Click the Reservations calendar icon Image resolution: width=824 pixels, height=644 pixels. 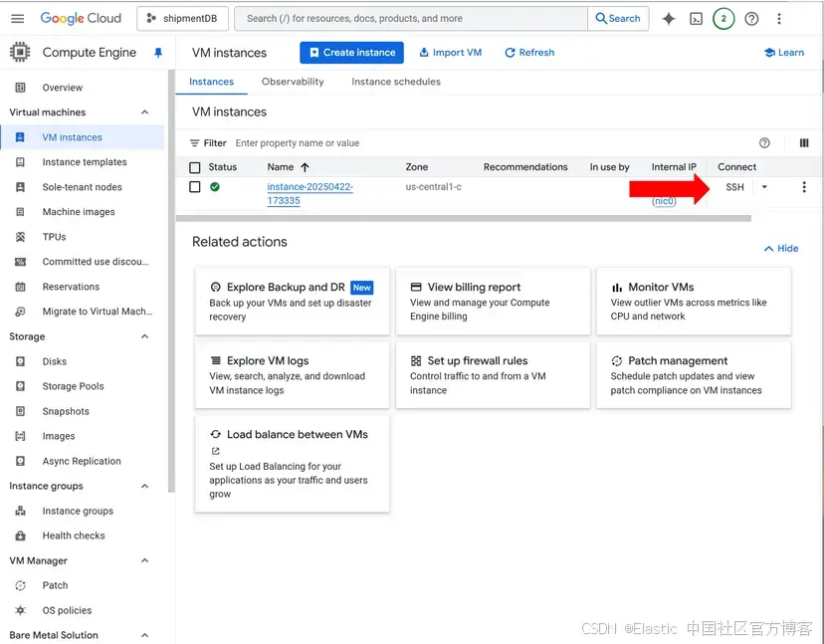pos(20,287)
